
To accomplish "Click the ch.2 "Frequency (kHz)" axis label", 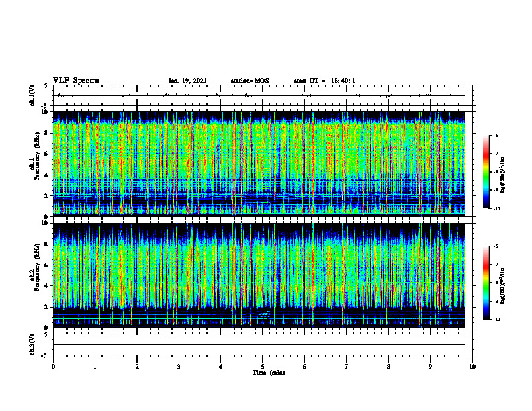I will [36, 267].
